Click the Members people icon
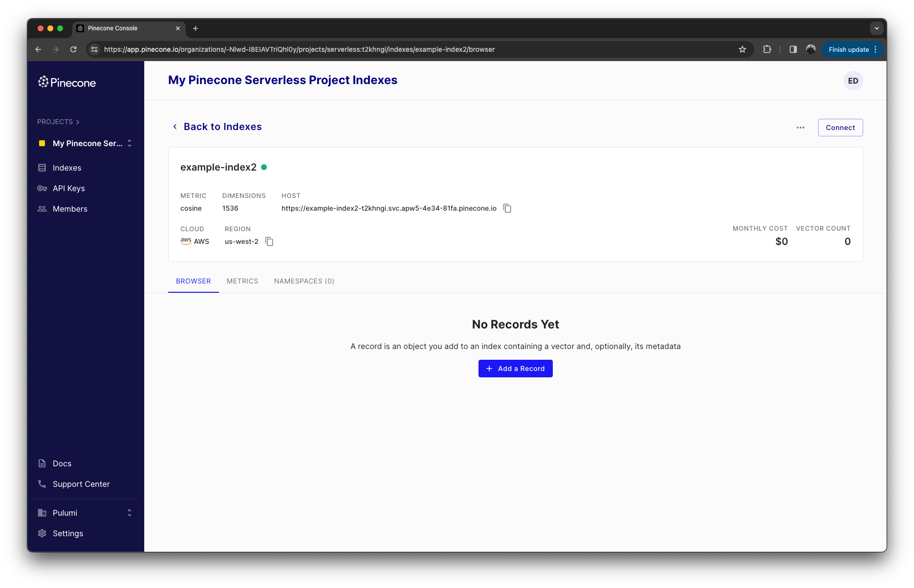This screenshot has height=588, width=914. [x=42, y=209]
